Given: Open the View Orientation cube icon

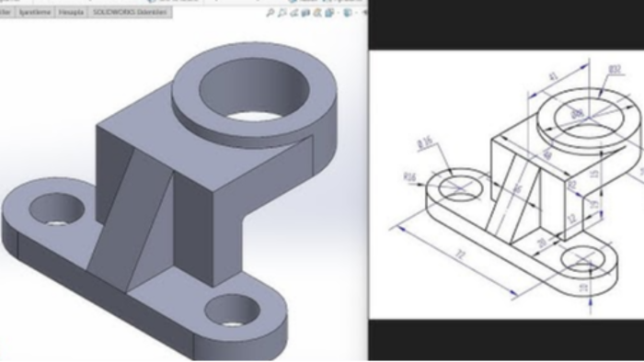Looking at the screenshot, I should [329, 13].
